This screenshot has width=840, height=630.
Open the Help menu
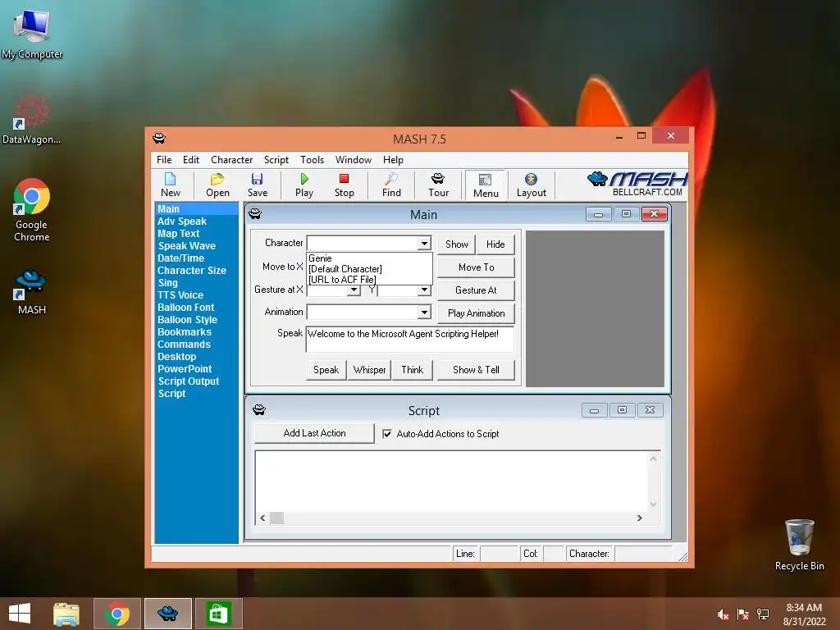coord(393,160)
